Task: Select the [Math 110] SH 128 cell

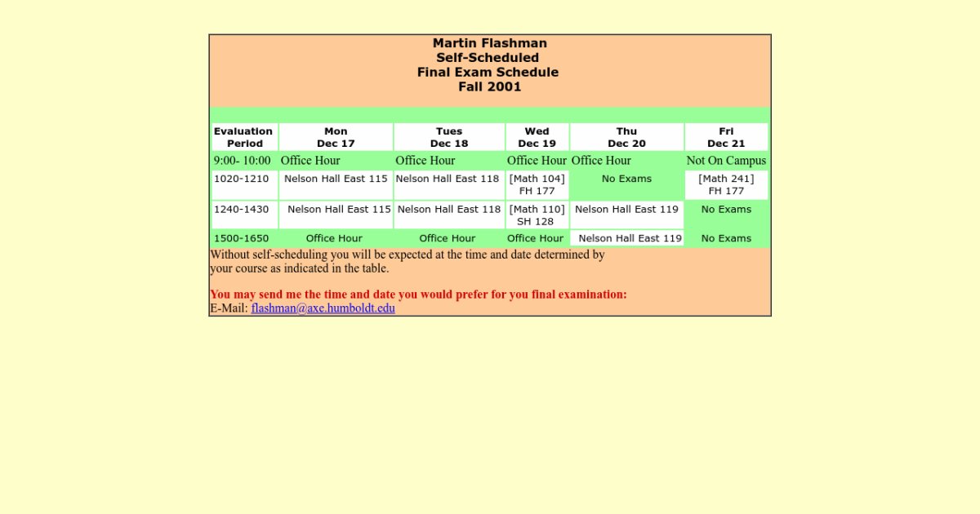Action: (537, 215)
